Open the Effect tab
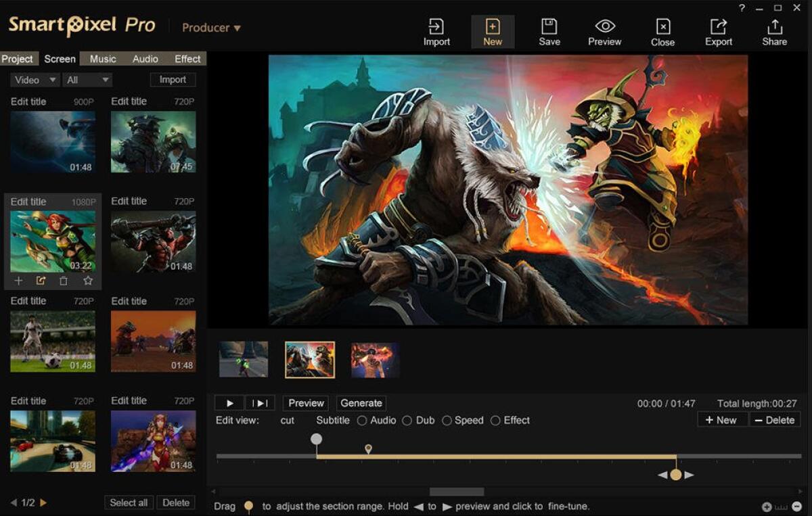The width and height of the screenshot is (812, 516). tap(187, 59)
